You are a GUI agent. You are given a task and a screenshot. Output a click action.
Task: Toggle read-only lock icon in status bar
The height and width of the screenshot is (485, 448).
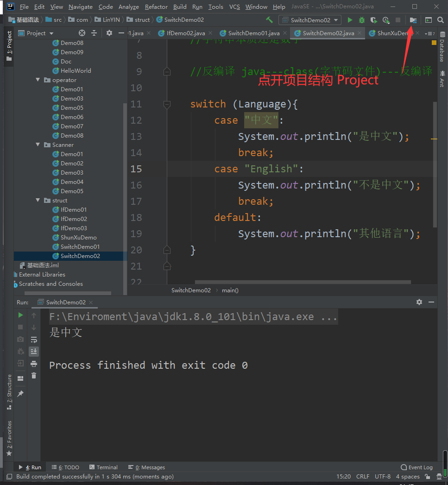[x=428, y=476]
